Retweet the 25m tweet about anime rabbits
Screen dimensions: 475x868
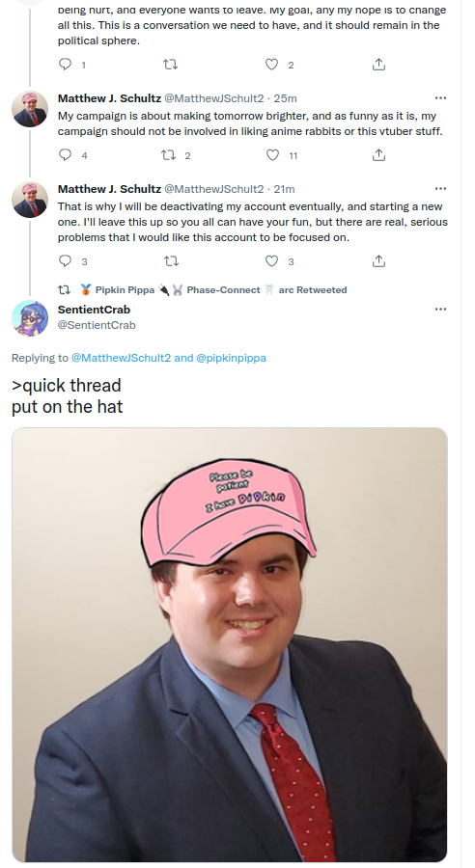pyautogui.click(x=169, y=155)
